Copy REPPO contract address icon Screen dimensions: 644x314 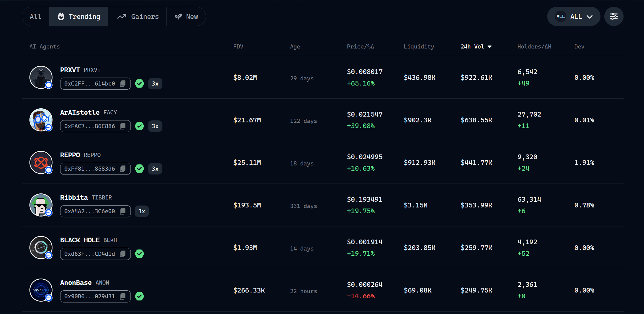(x=123, y=169)
